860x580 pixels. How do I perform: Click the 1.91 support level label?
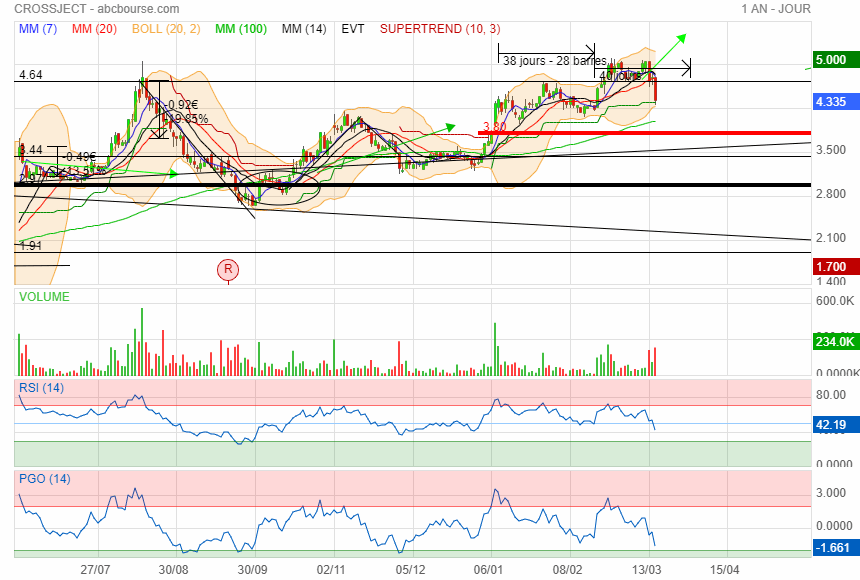coord(31,246)
